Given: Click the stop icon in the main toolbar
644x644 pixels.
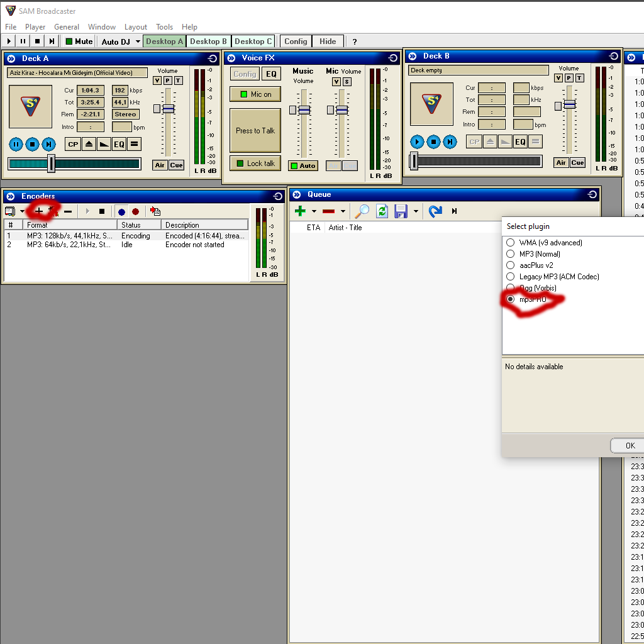Looking at the screenshot, I should point(37,41).
